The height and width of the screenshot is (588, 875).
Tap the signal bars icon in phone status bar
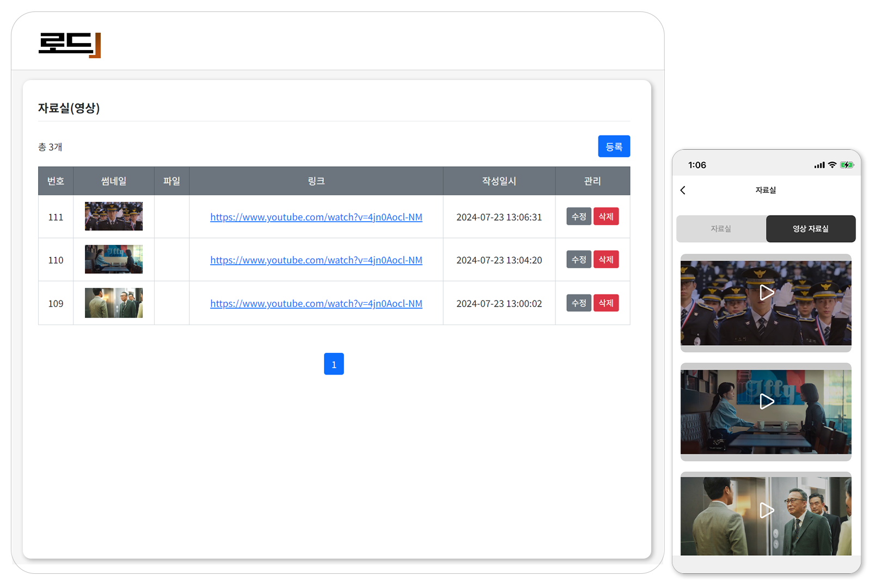coord(819,165)
